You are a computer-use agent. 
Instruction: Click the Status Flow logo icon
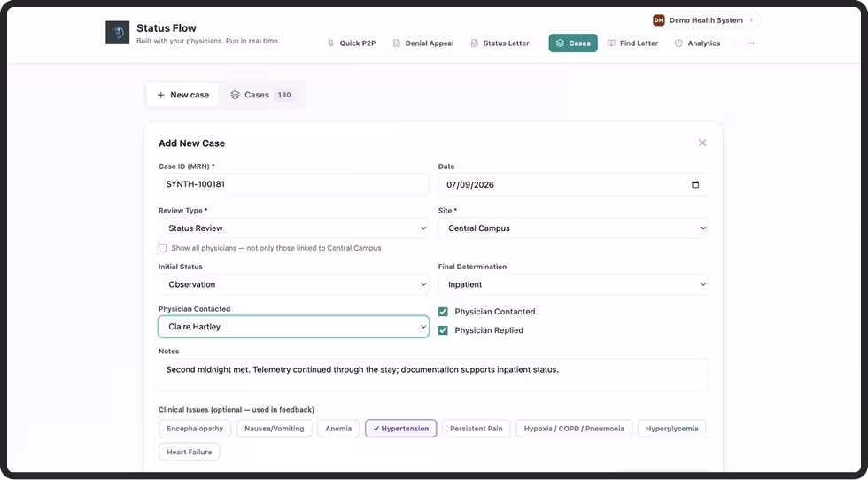coord(117,33)
